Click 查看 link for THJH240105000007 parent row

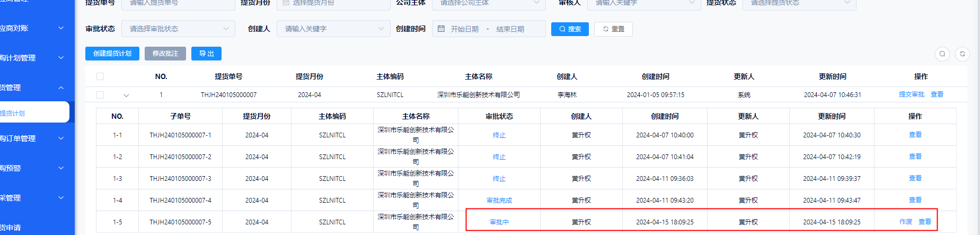point(937,94)
